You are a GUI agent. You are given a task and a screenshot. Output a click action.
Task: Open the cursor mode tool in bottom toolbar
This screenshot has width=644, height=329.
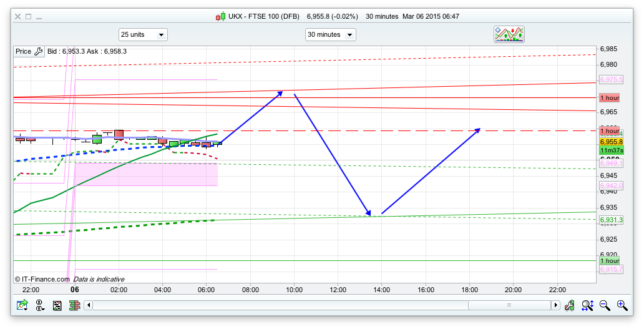pos(40,305)
